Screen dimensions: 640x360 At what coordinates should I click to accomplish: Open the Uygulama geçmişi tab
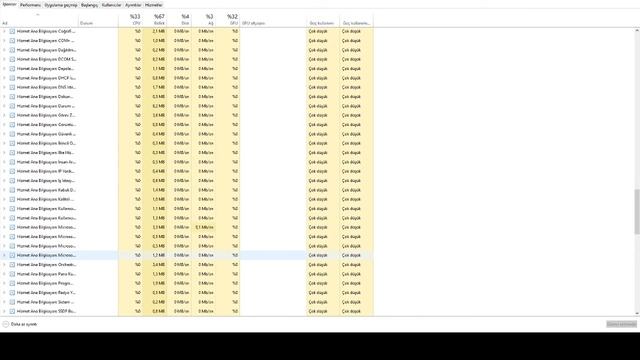coord(61,5)
